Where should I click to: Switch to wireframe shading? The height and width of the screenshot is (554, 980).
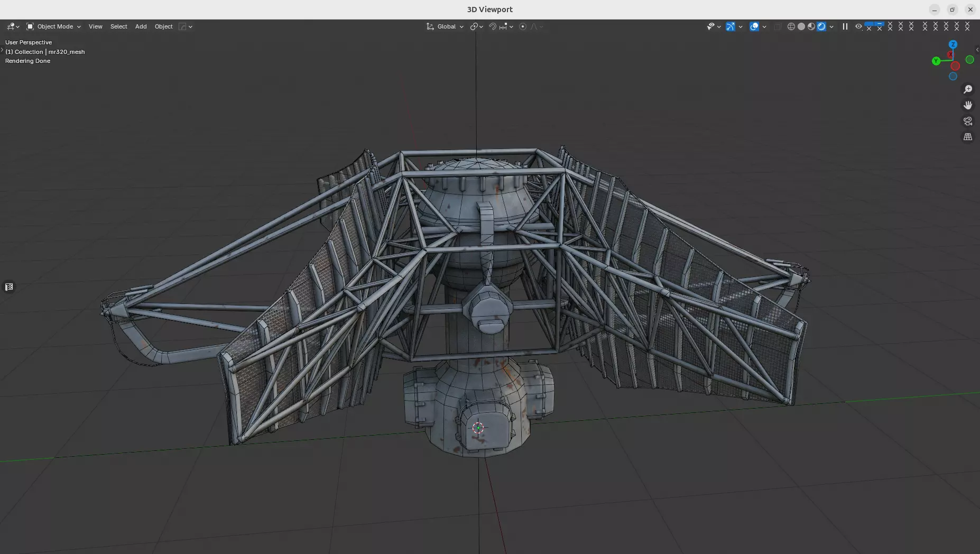(791, 26)
